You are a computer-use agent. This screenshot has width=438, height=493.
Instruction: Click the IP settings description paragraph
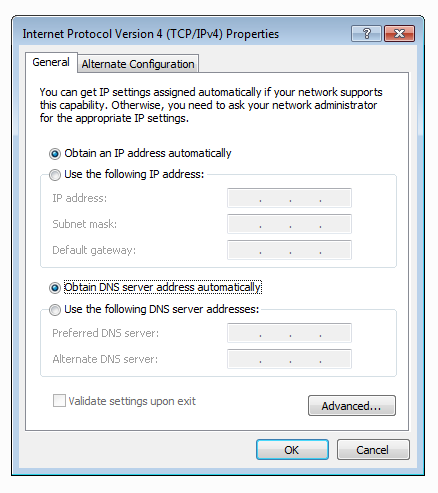coord(211,105)
